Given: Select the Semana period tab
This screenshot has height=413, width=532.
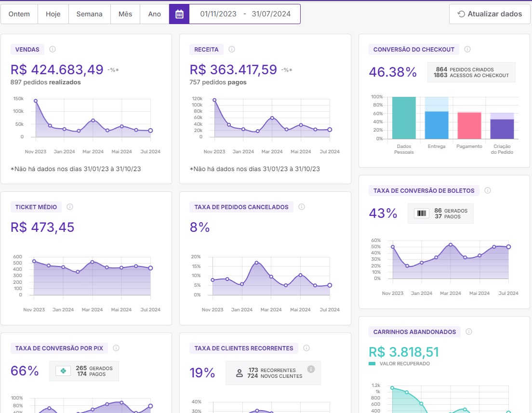Looking at the screenshot, I should pyautogui.click(x=89, y=14).
